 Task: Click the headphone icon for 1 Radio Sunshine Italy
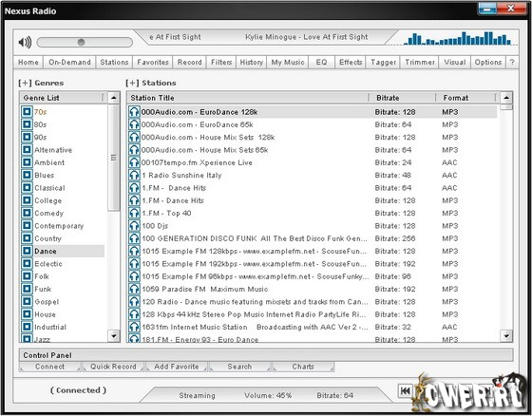point(134,175)
